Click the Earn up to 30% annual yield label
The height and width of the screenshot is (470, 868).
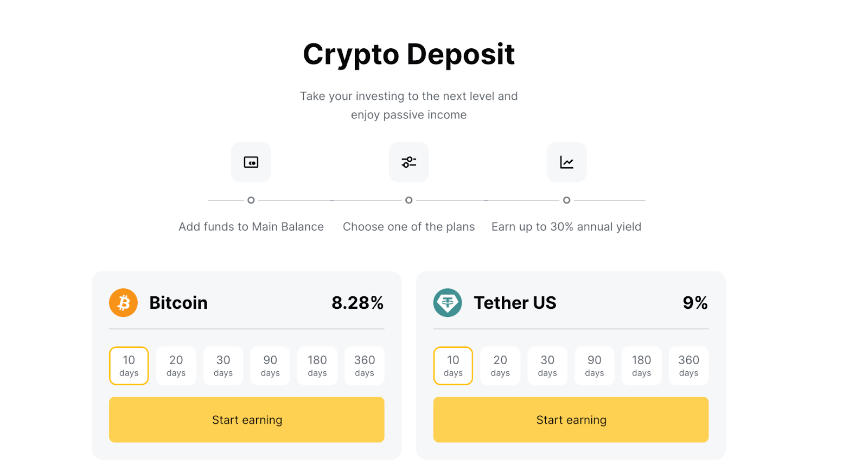(566, 226)
